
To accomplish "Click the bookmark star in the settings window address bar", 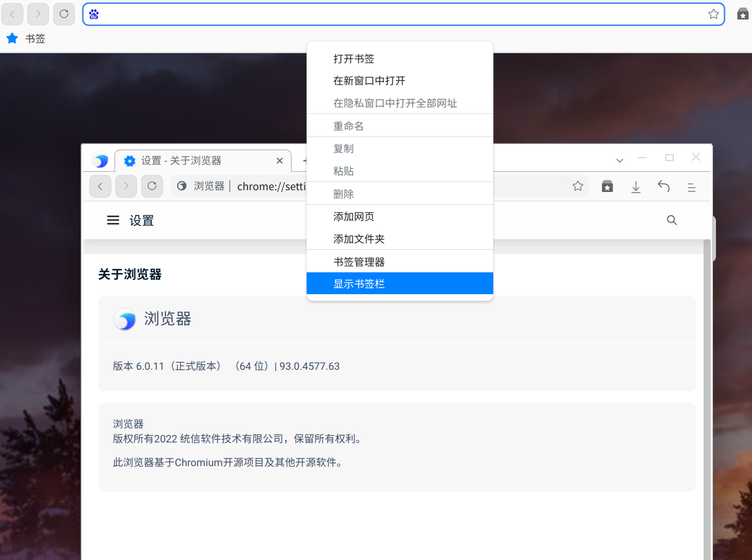I will coord(578,186).
